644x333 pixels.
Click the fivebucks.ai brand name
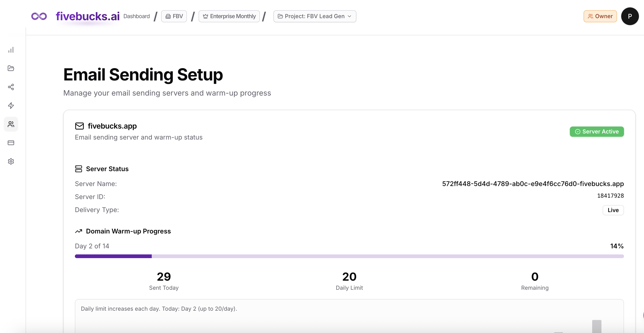[87, 16]
